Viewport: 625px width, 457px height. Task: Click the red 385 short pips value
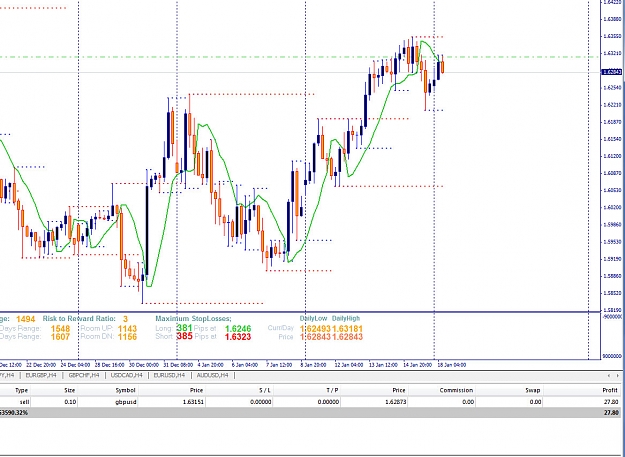pos(185,336)
